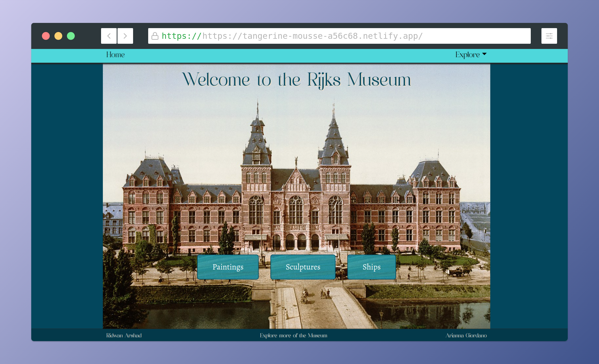This screenshot has width=599, height=364.
Task: Click 'Explore more of the Museum' footer text
Action: (x=294, y=335)
